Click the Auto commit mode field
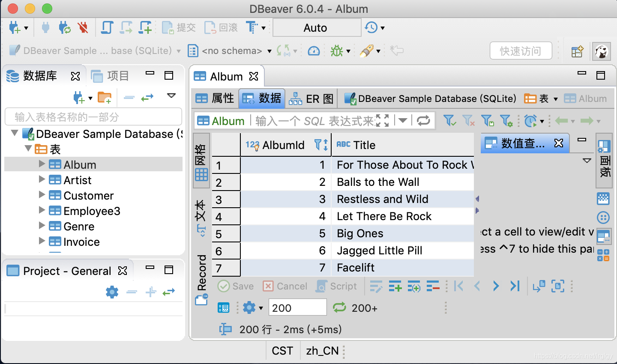Viewport: 617px width, 364px height. click(x=317, y=28)
